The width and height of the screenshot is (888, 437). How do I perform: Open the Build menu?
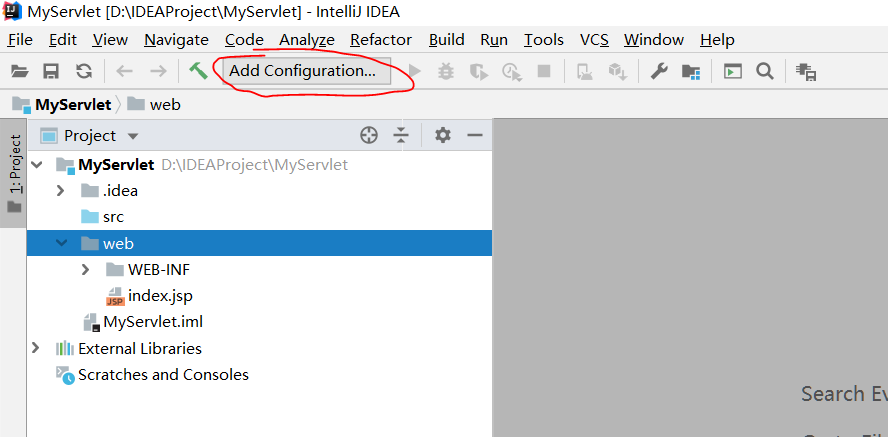447,40
